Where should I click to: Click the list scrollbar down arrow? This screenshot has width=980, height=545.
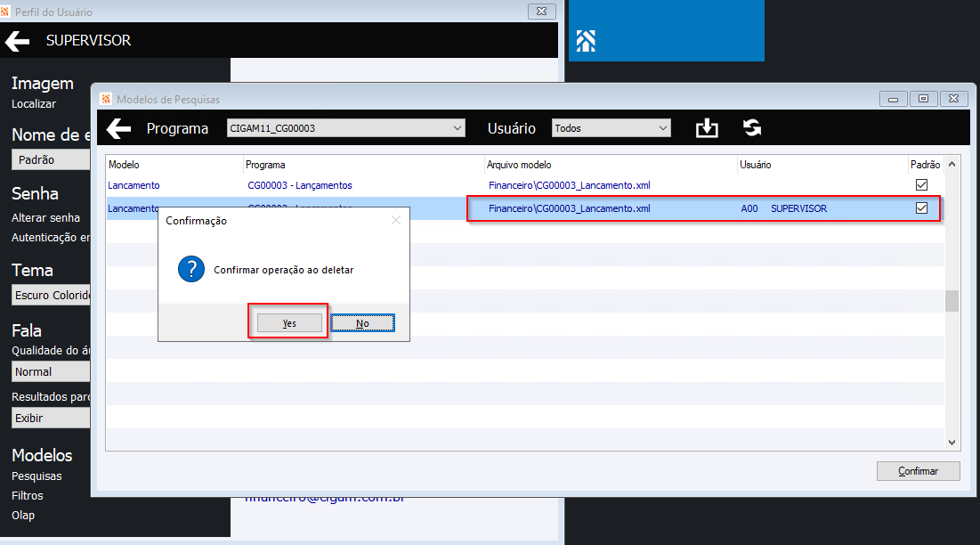click(952, 443)
